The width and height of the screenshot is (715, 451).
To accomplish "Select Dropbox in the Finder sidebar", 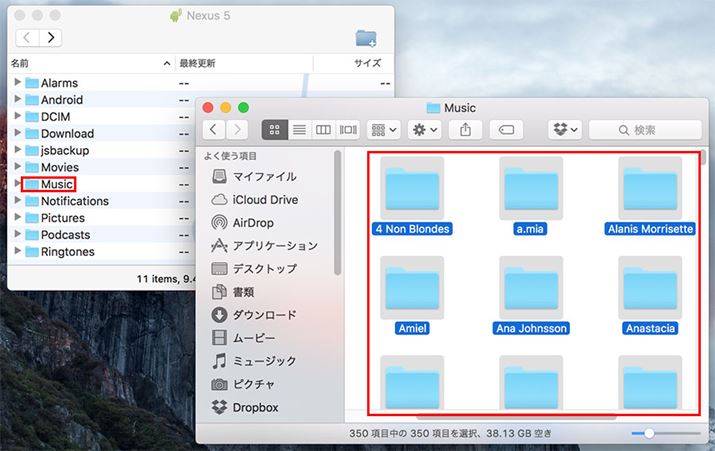I will click(x=255, y=407).
